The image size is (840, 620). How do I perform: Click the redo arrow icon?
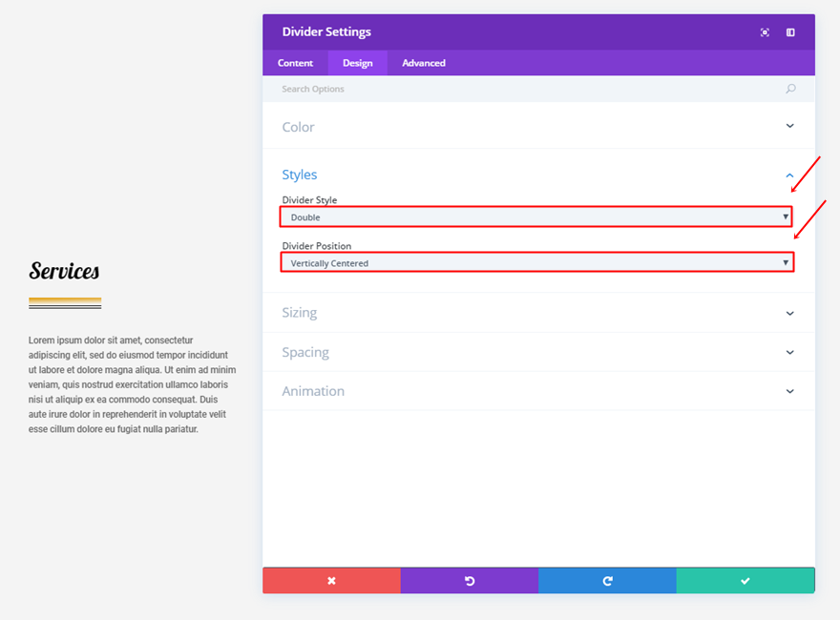[607, 580]
